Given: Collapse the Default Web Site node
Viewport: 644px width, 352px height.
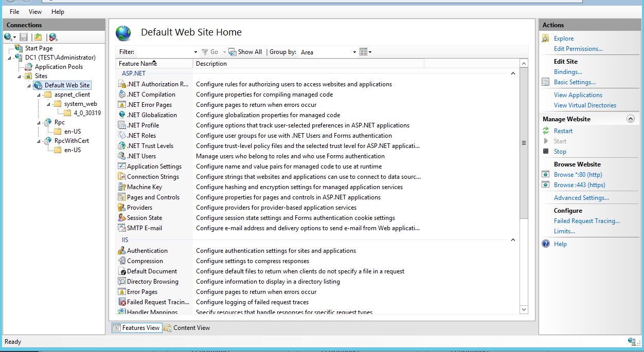Looking at the screenshot, I should 29,86.
